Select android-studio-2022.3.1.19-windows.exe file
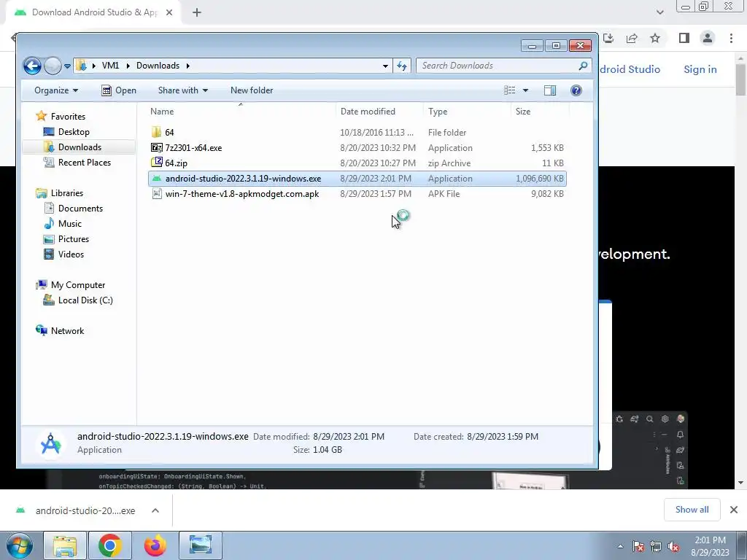The height and width of the screenshot is (560, 747). coord(357,179)
